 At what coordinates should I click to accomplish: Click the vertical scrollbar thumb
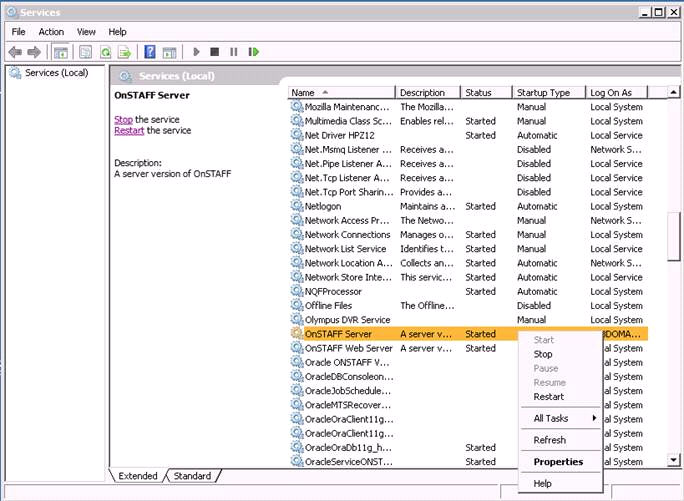(x=674, y=236)
